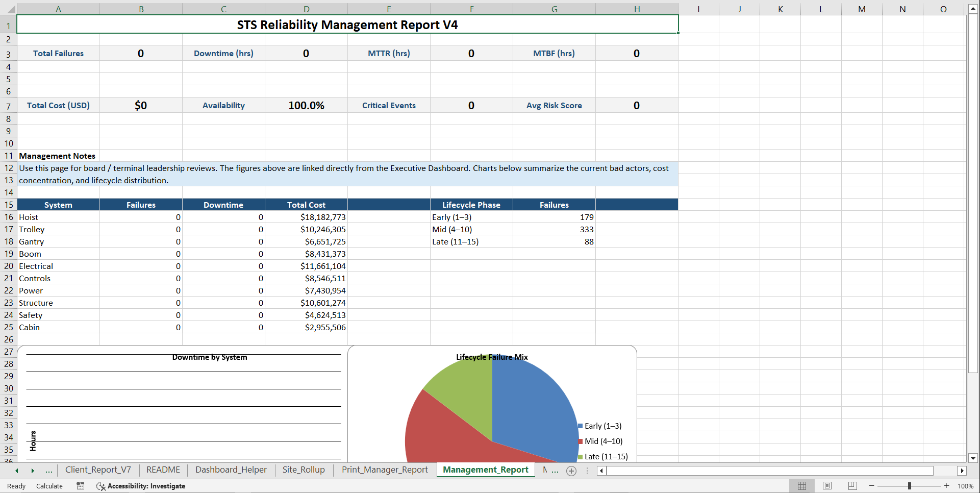The height and width of the screenshot is (493, 980).
Task: Run the Accessibility Investigate checker
Action: [141, 486]
